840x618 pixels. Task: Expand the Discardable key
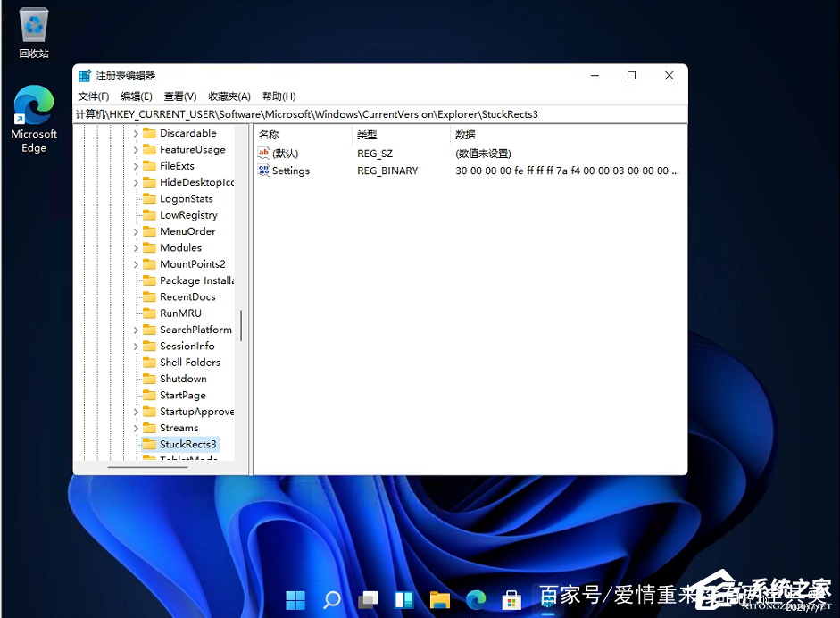(x=136, y=133)
